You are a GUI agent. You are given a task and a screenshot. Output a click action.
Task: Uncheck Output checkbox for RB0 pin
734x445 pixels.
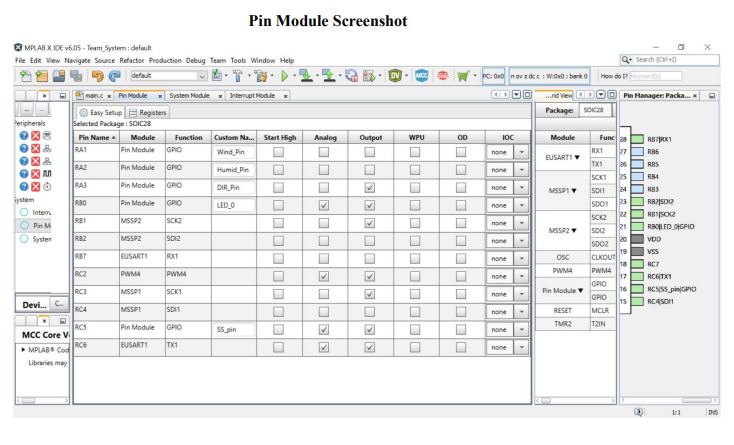[370, 205]
